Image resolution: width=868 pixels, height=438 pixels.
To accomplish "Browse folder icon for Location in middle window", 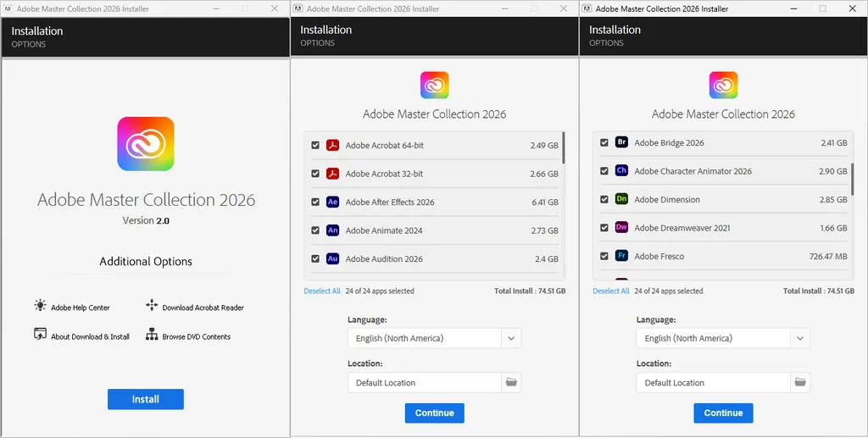I will pyautogui.click(x=511, y=382).
